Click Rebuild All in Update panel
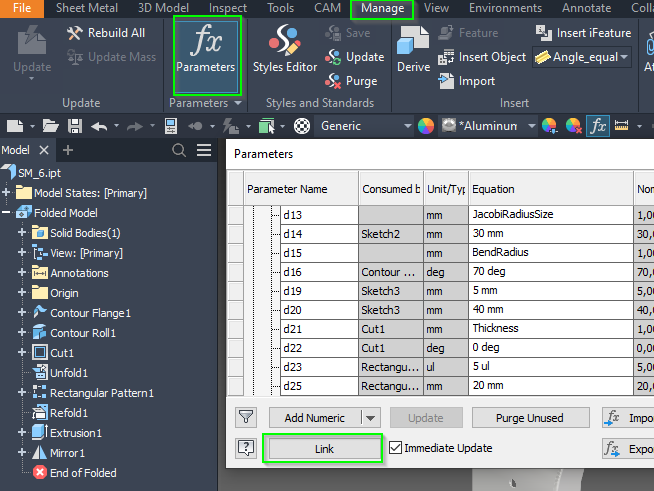Screen dimensions: 654x491 pyautogui.click(x=106, y=33)
